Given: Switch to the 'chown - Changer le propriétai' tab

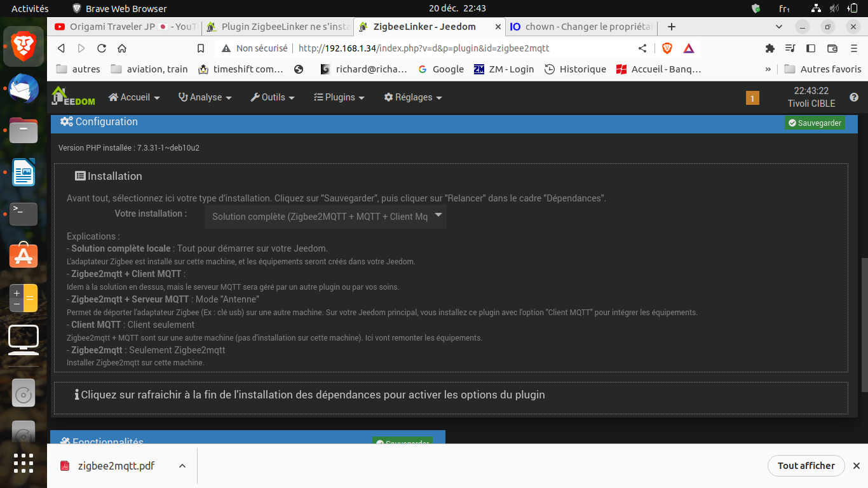Looking at the screenshot, I should [x=581, y=27].
